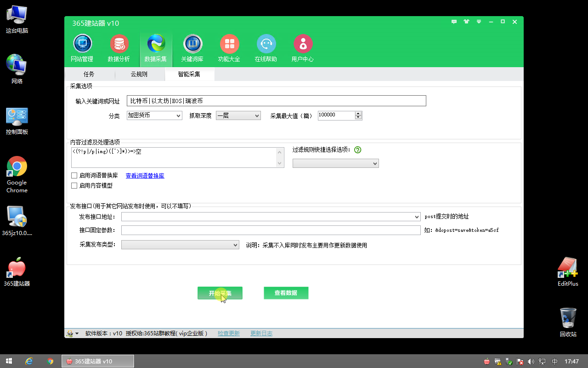Open the 网站管理 module
This screenshot has height=368, width=588.
click(x=82, y=48)
